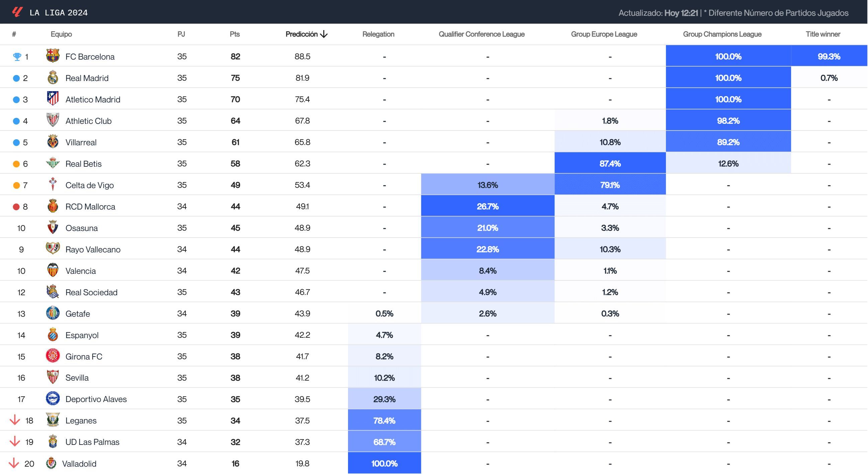Select the FC Barcelona club crest

(x=52, y=56)
